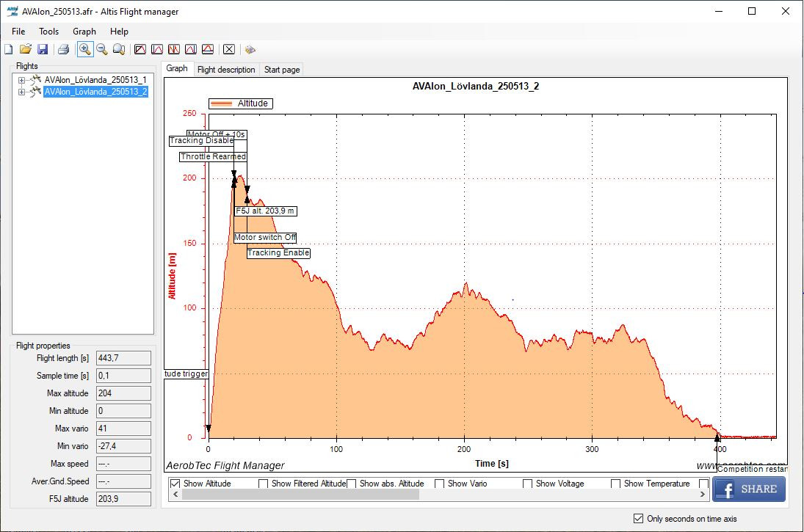Select the Zoom in magnifier tool
This screenshot has height=532, width=804.
(x=85, y=49)
